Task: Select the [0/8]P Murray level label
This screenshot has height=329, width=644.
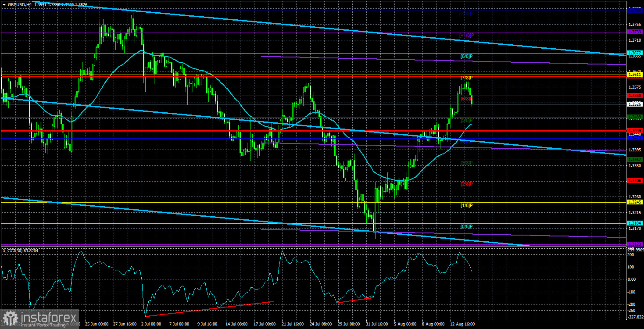Action: tap(466, 226)
